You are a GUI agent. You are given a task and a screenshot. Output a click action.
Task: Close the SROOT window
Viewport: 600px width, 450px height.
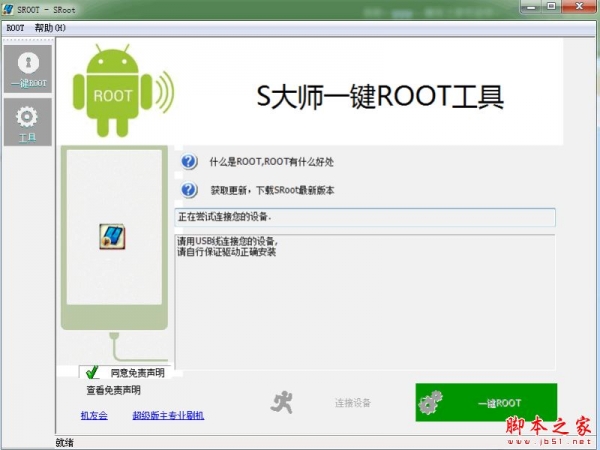pyautogui.click(x=579, y=7)
